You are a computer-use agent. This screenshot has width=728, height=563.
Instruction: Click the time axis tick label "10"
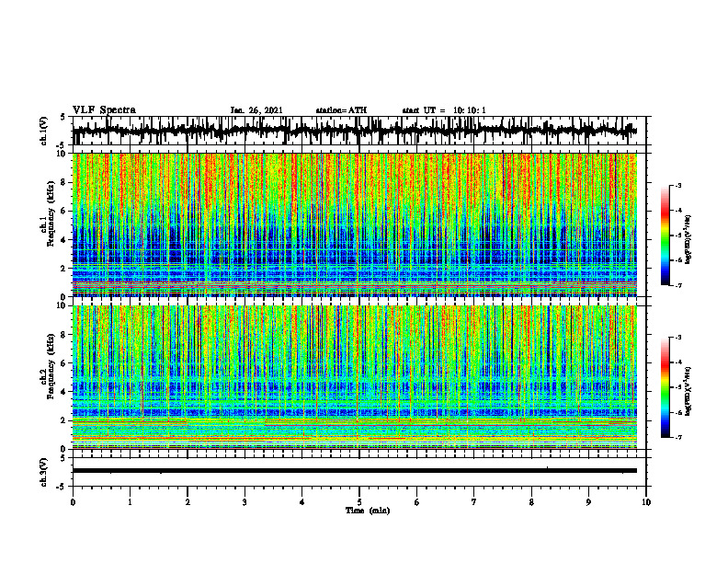coord(646,502)
